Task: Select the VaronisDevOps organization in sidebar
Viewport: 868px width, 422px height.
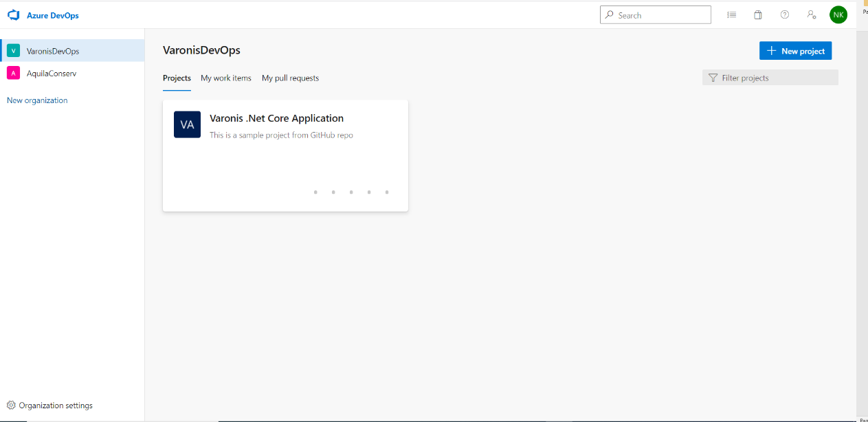Action: (52, 51)
